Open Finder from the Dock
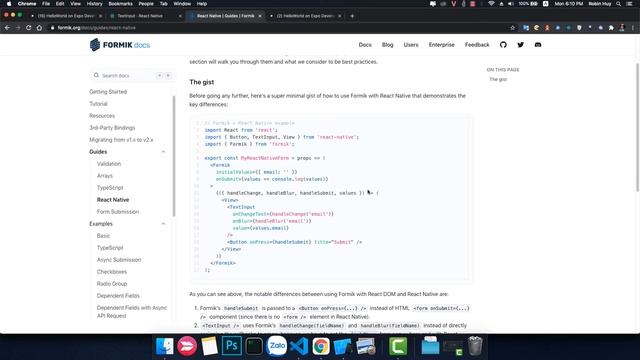 pyautogui.click(x=165, y=346)
